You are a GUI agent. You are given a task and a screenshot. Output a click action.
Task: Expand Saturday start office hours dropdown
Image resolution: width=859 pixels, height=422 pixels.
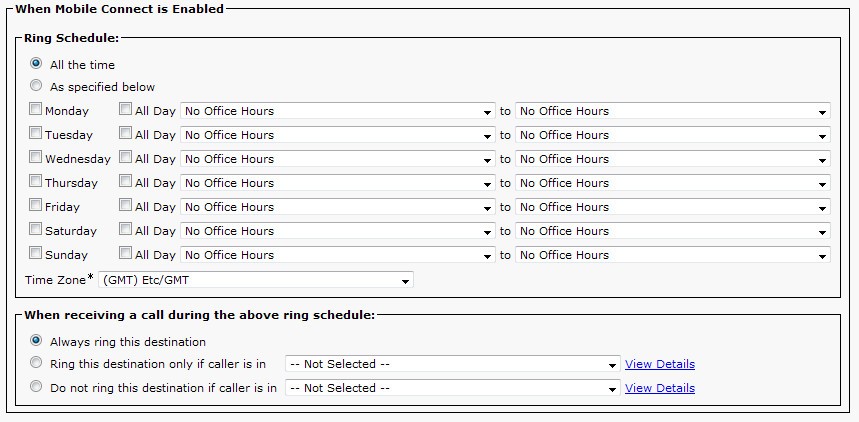[x=338, y=231]
